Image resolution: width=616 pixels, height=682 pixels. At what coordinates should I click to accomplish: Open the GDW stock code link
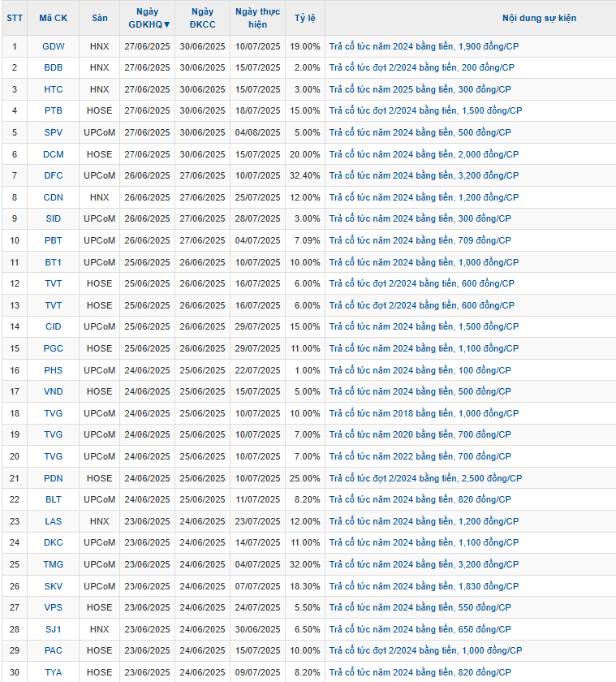pos(54,46)
